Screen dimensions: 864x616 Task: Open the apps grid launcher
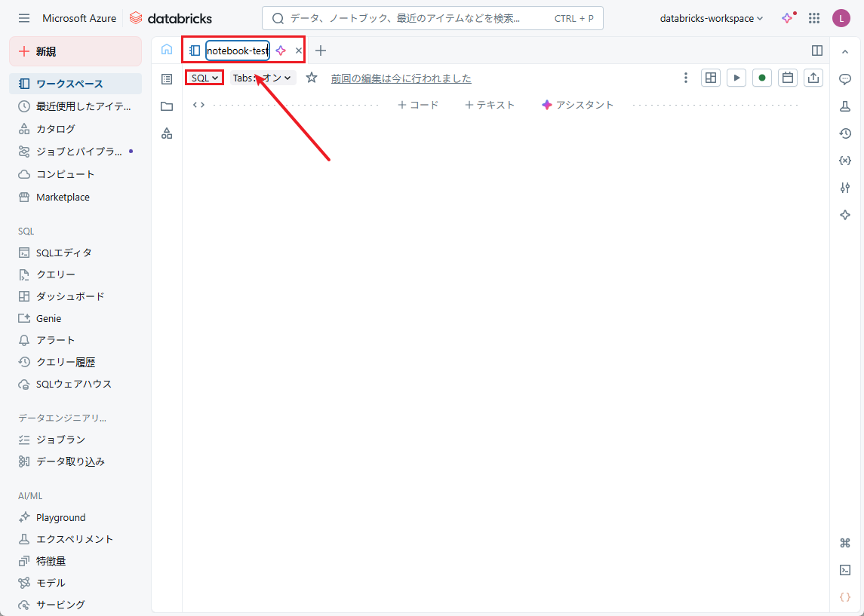pos(814,18)
